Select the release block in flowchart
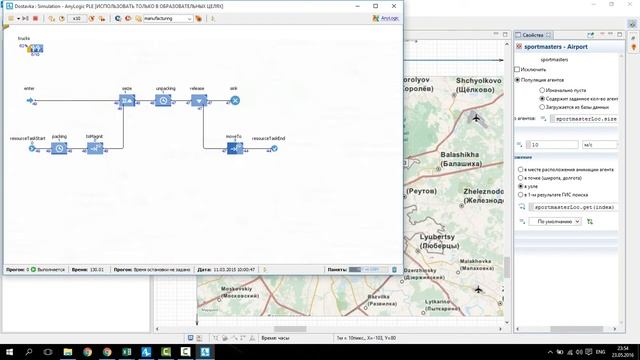 [199, 100]
